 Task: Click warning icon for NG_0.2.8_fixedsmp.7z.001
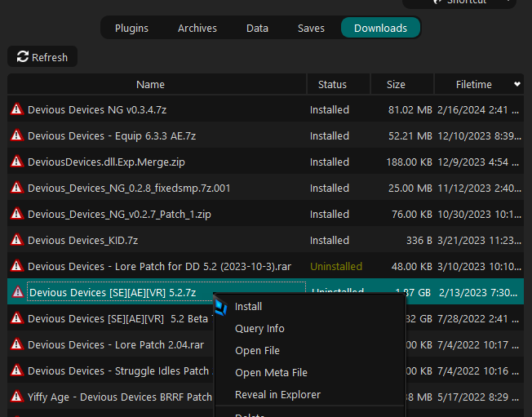[17, 188]
